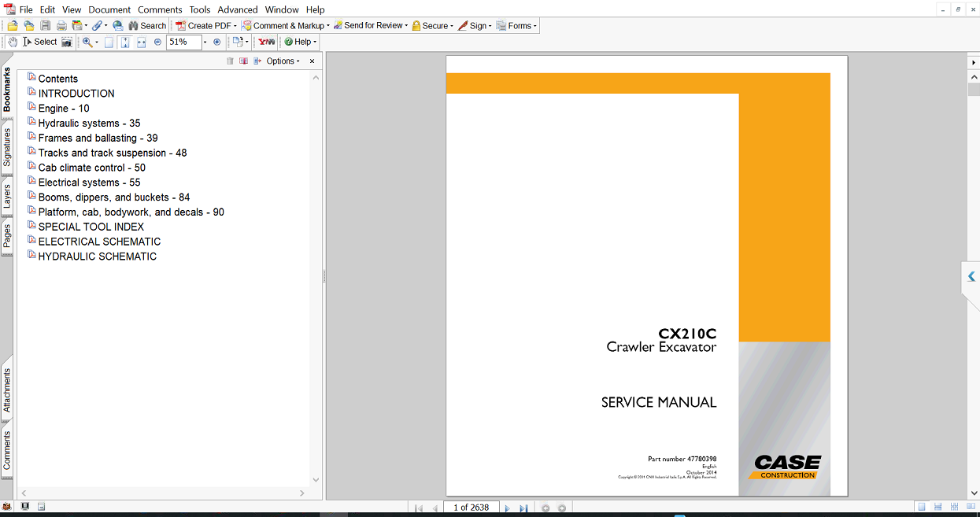Switch to Single Page layout view
The height and width of the screenshot is (517, 980).
tap(921, 508)
